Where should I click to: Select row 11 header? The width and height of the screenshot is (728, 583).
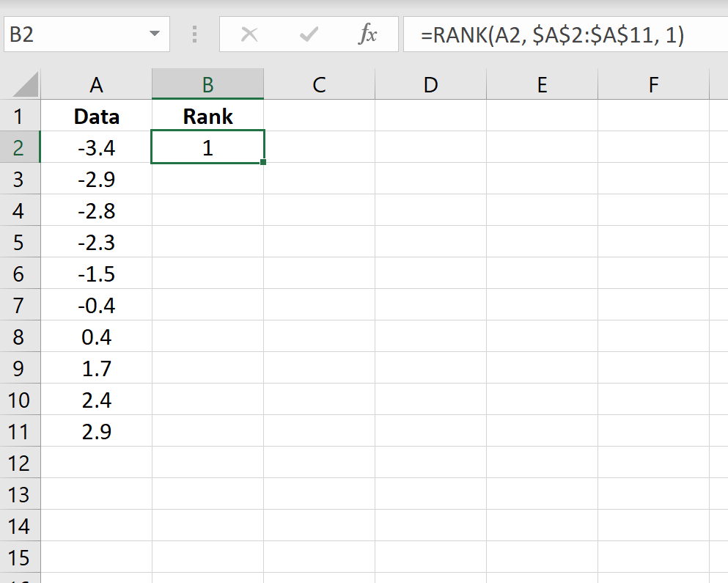point(21,432)
